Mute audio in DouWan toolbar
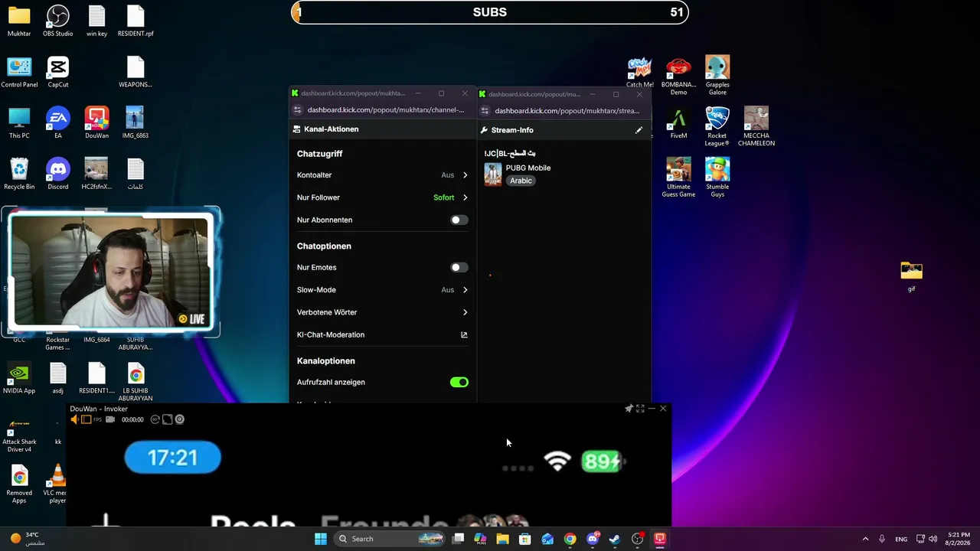The height and width of the screenshot is (551, 980). point(75,419)
